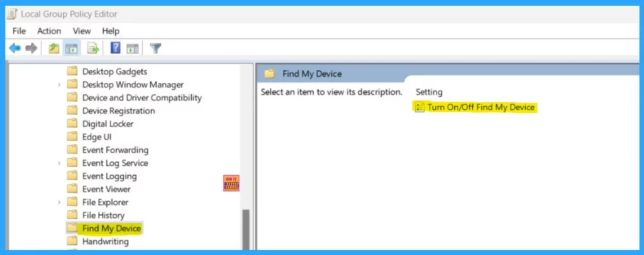Click the policy setting icon beside Turn On/Off

coord(419,107)
